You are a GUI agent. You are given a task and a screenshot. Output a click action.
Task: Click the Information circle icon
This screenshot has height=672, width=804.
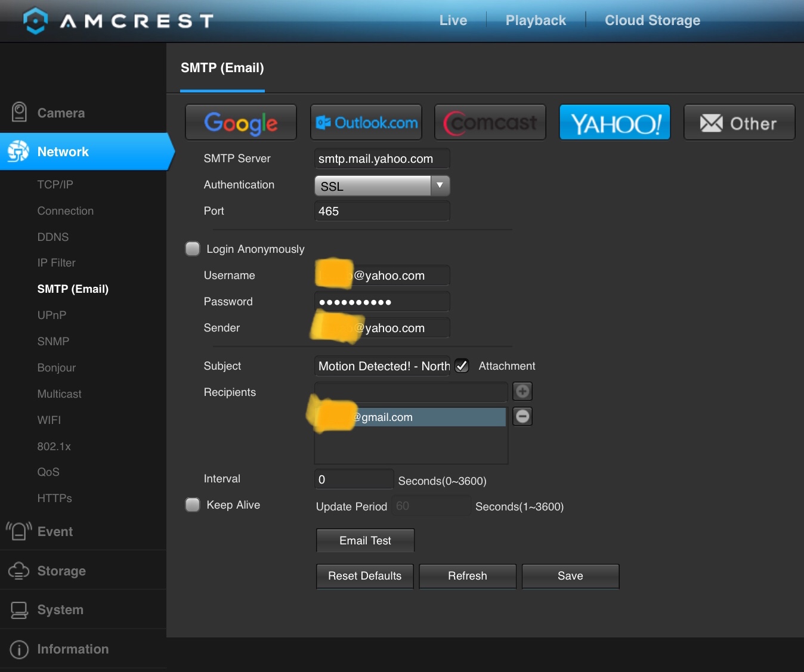click(x=19, y=649)
